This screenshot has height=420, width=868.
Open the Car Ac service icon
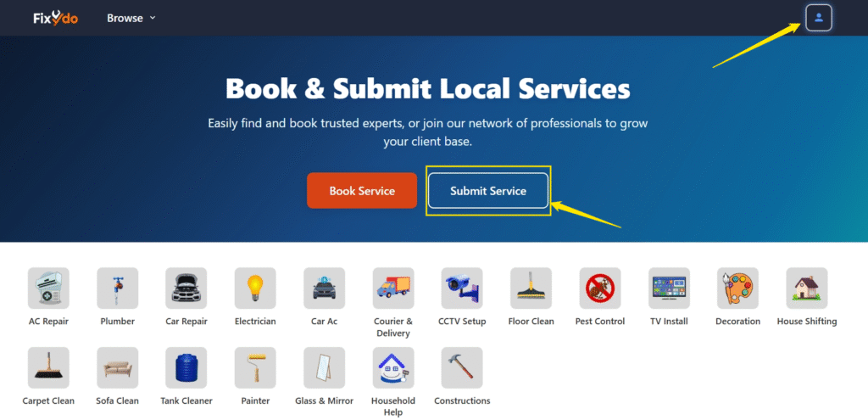click(324, 288)
